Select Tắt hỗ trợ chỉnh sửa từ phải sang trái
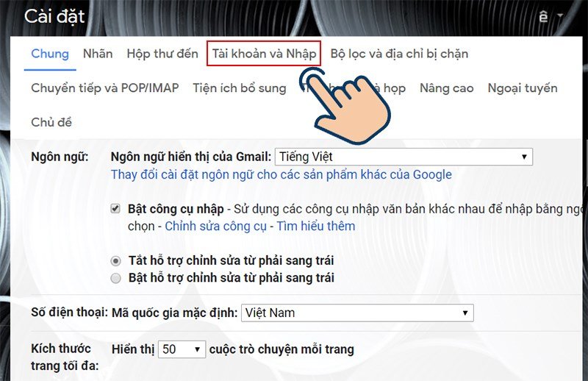The image size is (588, 381). coord(116,261)
